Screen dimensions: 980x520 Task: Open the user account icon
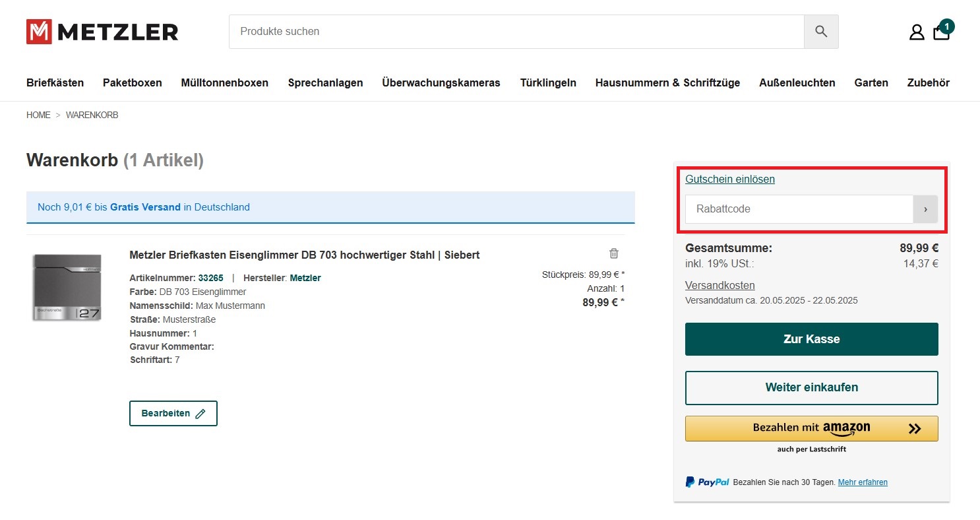(x=917, y=32)
